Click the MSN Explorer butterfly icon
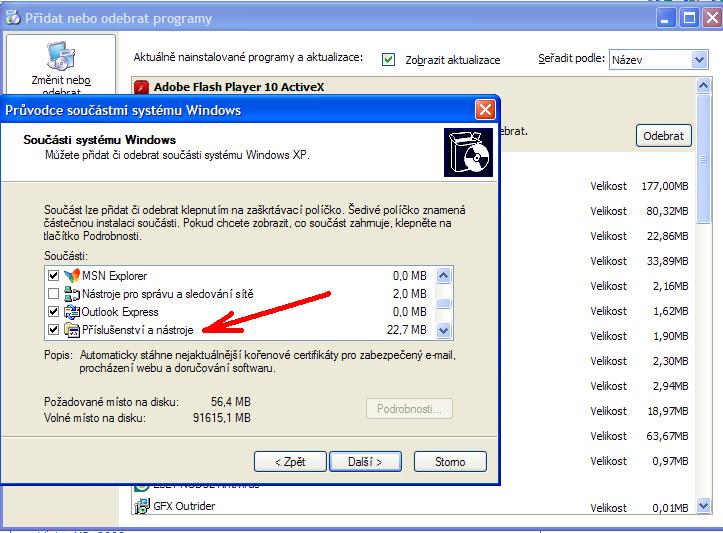Screen dimensions: 723x533 72,276
